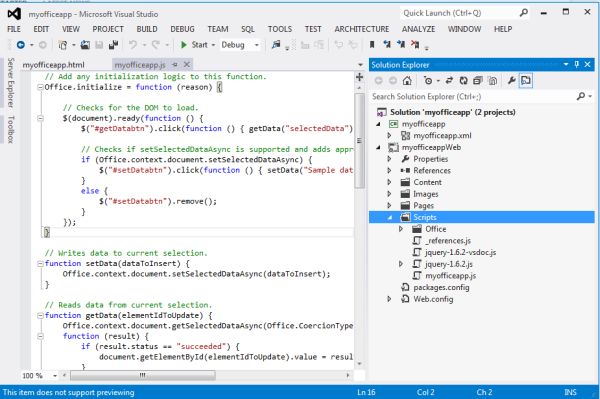This screenshot has width=600, height=399.
Task: Click 'Ln 16' in status bar
Action: (x=366, y=392)
